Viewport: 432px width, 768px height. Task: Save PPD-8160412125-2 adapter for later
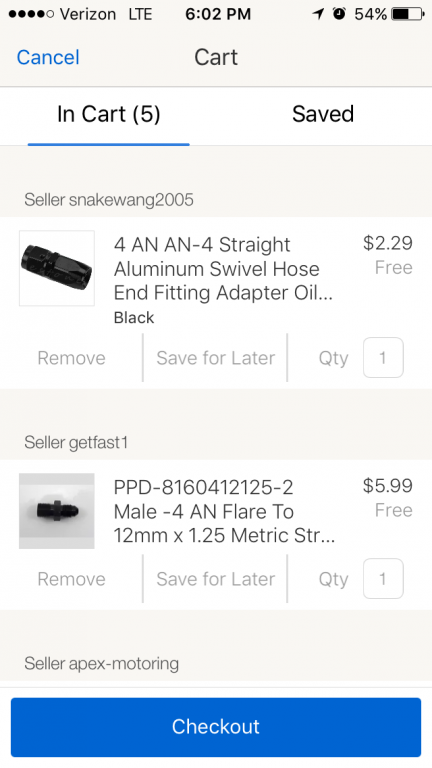click(216, 579)
